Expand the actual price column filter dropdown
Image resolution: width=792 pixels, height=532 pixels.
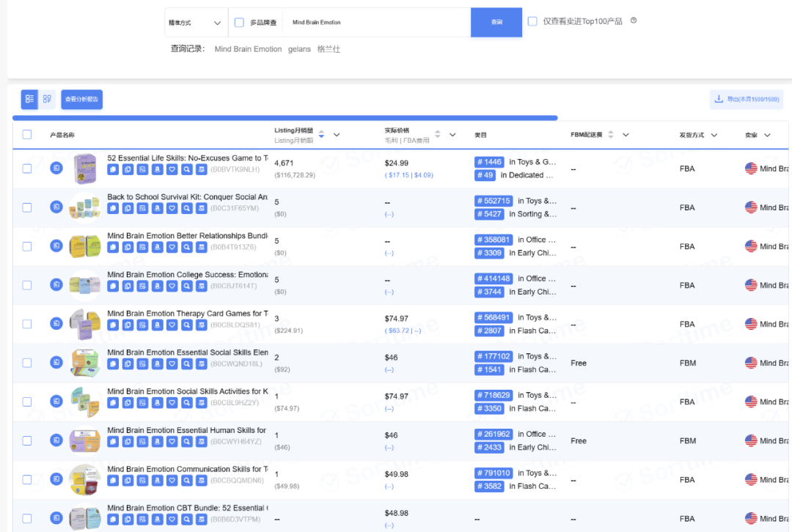(x=452, y=135)
